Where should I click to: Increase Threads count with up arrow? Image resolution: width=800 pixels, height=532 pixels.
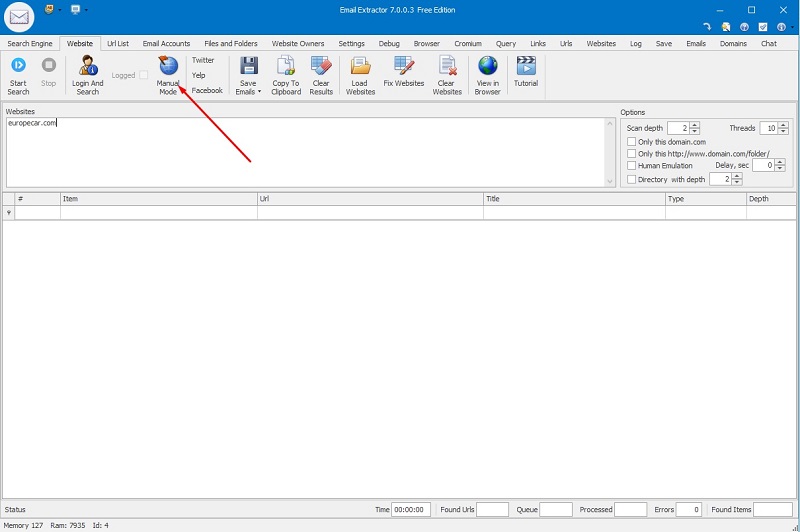tap(783, 125)
